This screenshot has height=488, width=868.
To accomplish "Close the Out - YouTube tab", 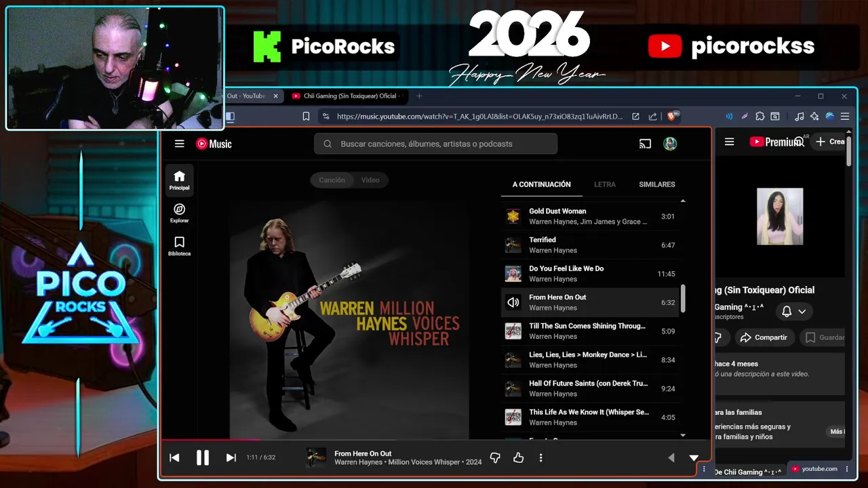I will [x=275, y=96].
